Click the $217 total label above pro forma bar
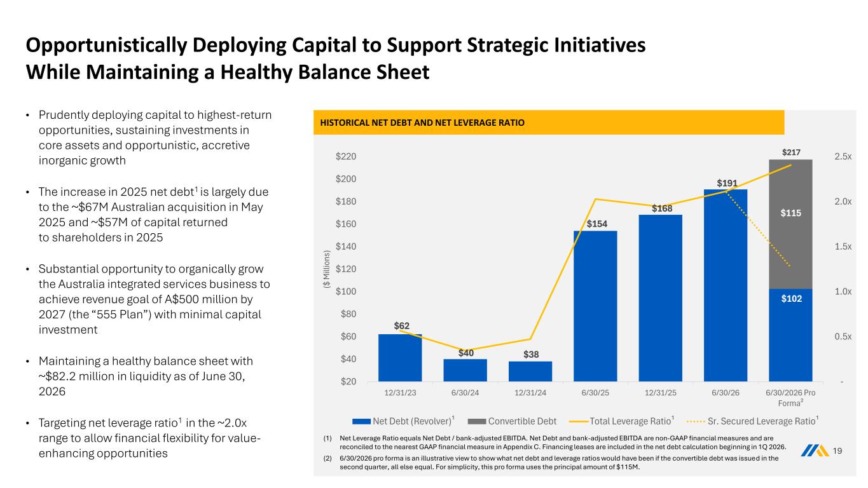The image size is (868, 488). (790, 152)
